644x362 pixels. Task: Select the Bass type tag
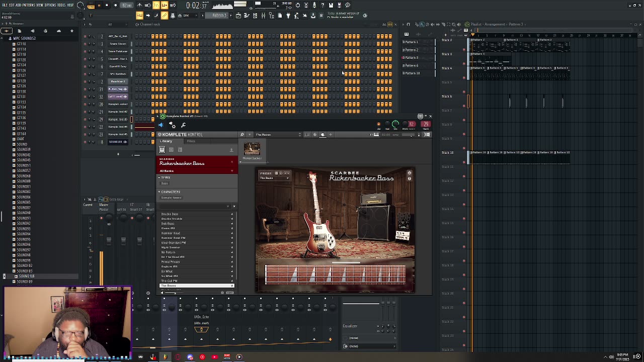point(165,184)
